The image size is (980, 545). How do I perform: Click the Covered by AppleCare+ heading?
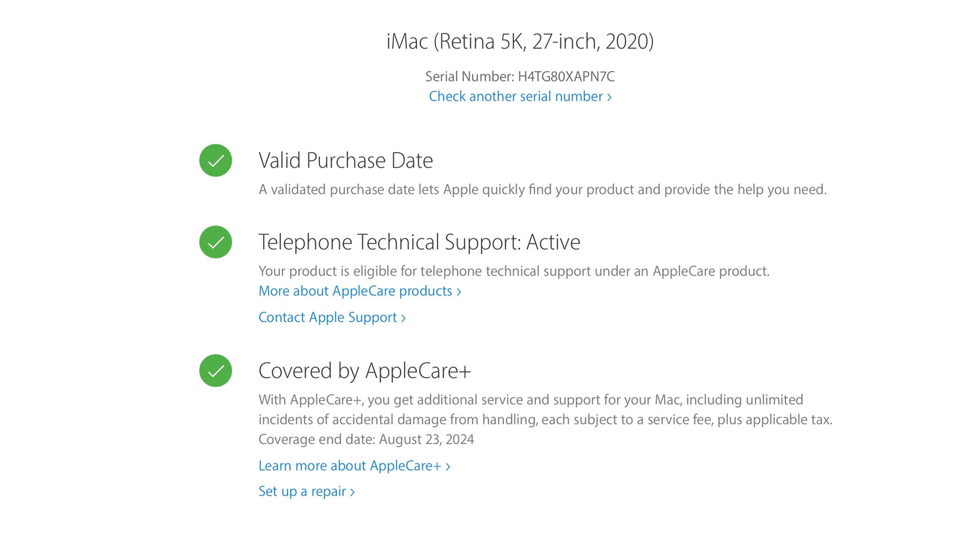click(364, 371)
